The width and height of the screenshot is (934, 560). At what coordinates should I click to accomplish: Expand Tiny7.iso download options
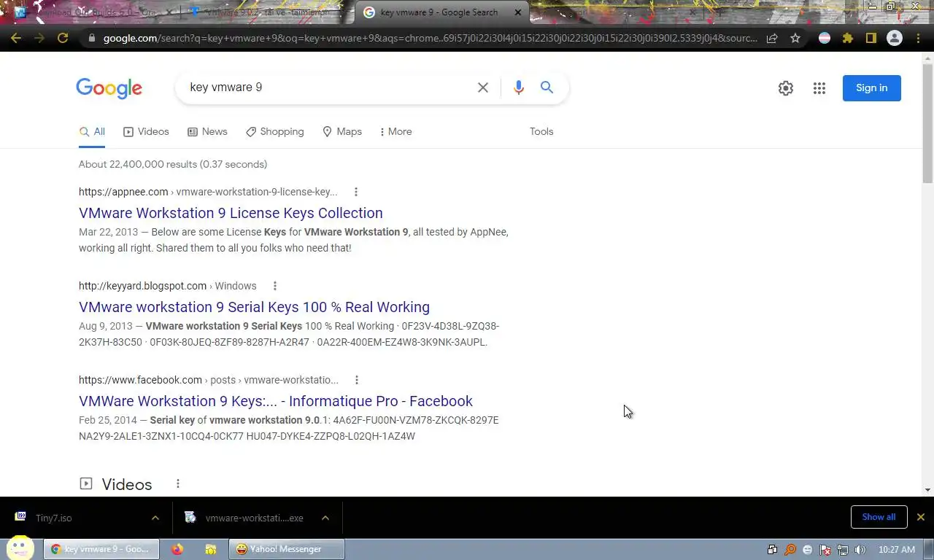pyautogui.click(x=155, y=518)
